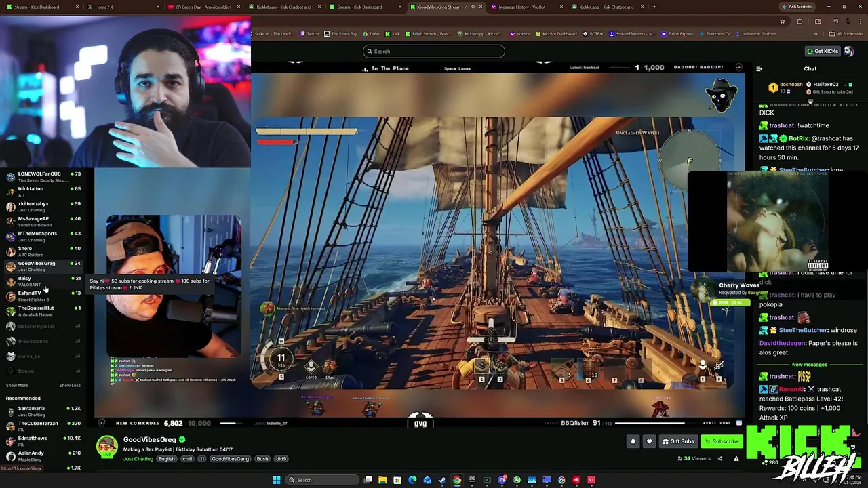Image resolution: width=868 pixels, height=488 pixels.
Task: Open Edmatthews recommended channel
Action: [x=43, y=441]
